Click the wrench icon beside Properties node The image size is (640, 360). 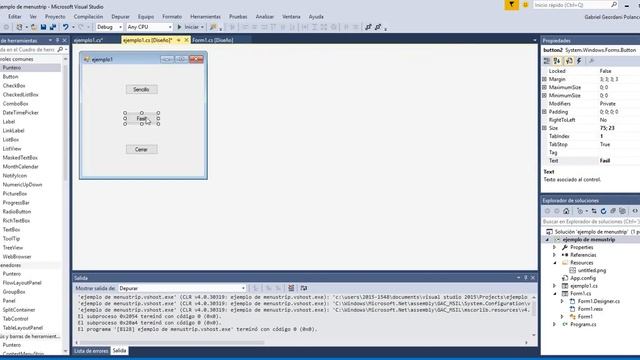pyautogui.click(x=565, y=247)
